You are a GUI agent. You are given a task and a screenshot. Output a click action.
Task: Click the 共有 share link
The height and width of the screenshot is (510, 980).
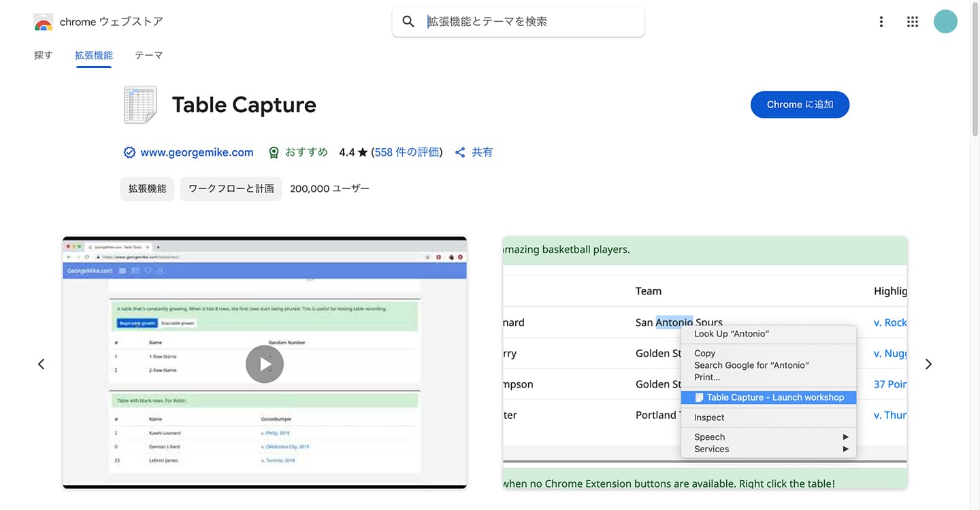[483, 152]
